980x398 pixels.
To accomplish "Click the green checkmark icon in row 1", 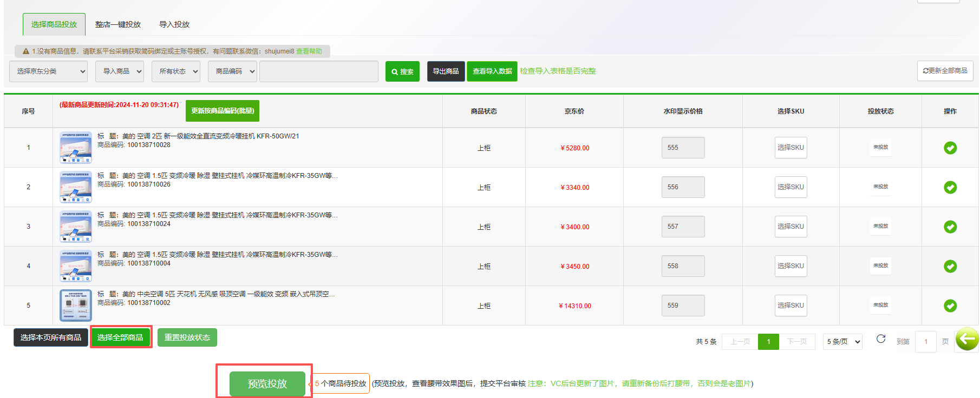I will click(950, 148).
